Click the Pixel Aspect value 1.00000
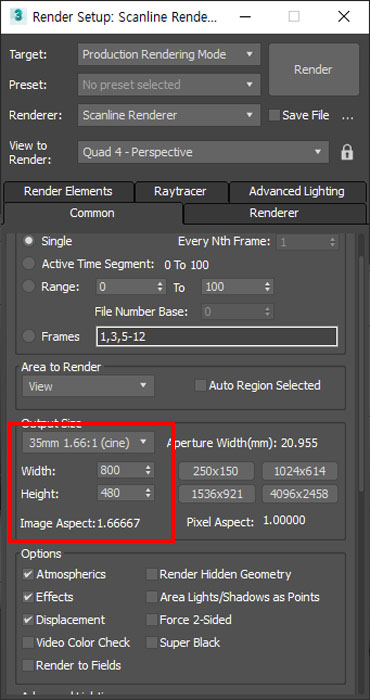 point(284,521)
